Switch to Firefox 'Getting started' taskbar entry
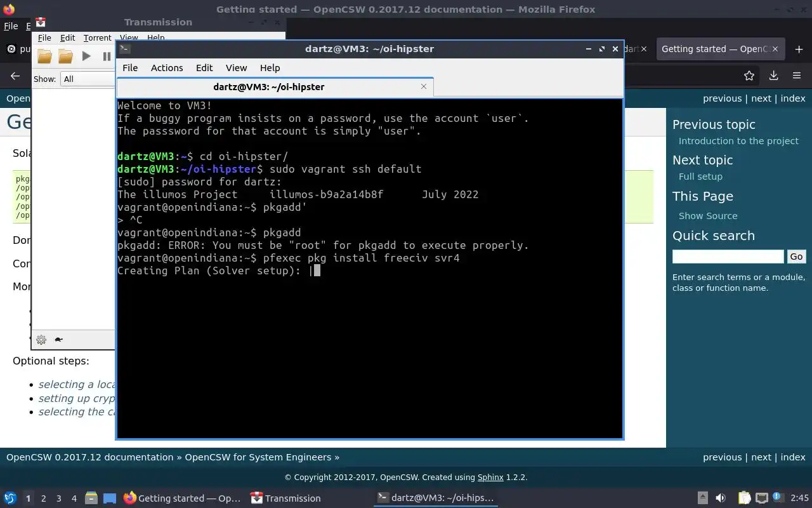Viewport: 812px width, 508px height. pyautogui.click(x=183, y=498)
